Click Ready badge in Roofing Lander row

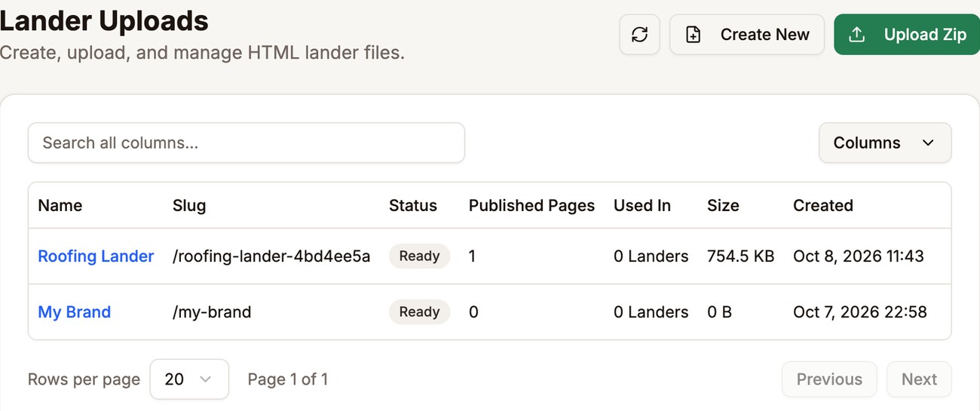pos(419,256)
